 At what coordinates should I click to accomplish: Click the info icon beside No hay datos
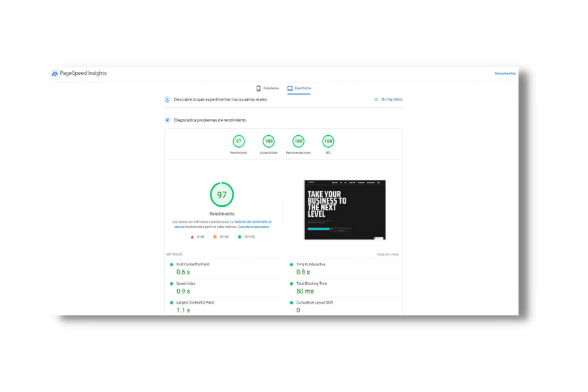(376, 99)
